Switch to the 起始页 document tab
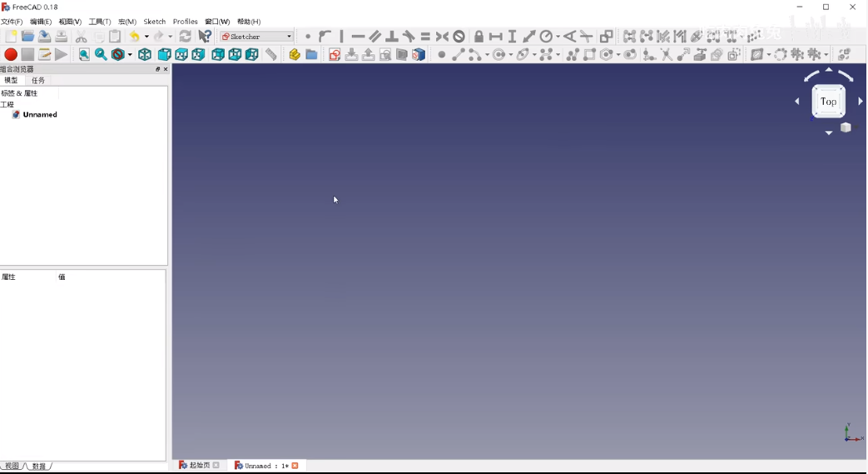Screen dimensions: 868x474 [199, 466]
